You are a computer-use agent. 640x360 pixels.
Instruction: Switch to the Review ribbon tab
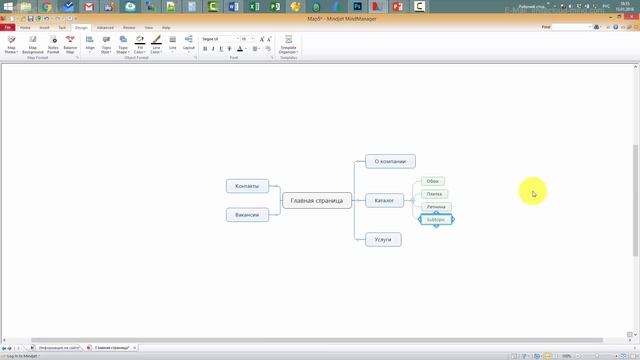129,28
